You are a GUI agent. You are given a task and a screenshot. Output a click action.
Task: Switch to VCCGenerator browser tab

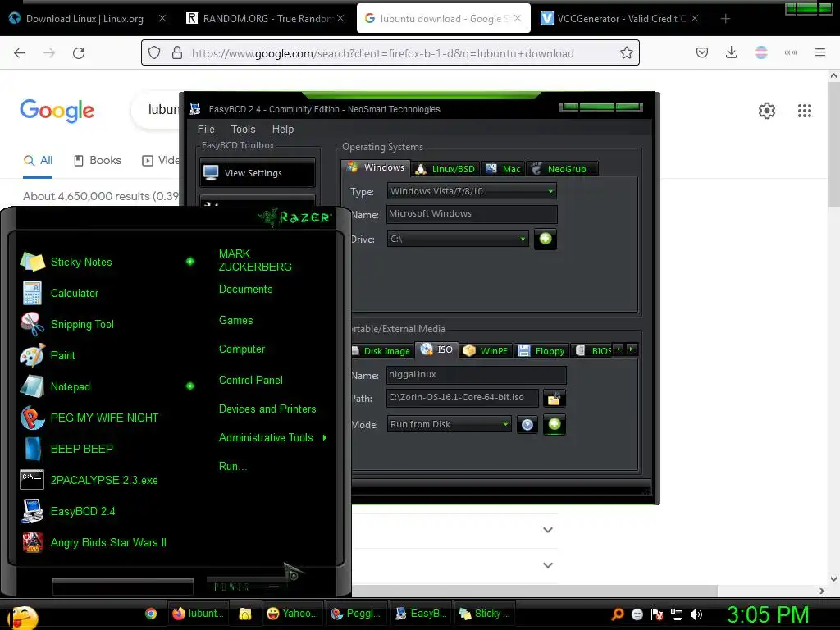pyautogui.click(x=614, y=19)
